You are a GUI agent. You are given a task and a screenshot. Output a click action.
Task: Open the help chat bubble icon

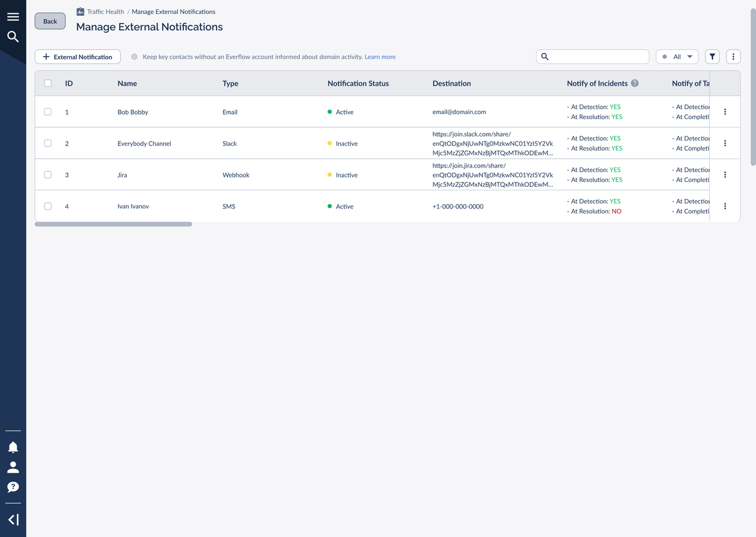13,487
